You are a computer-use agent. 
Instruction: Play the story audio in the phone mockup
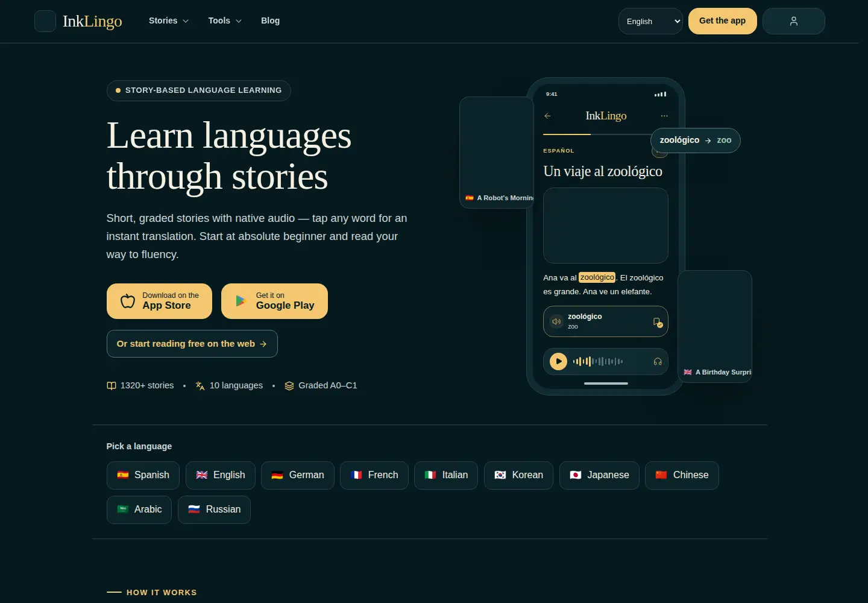pyautogui.click(x=558, y=362)
